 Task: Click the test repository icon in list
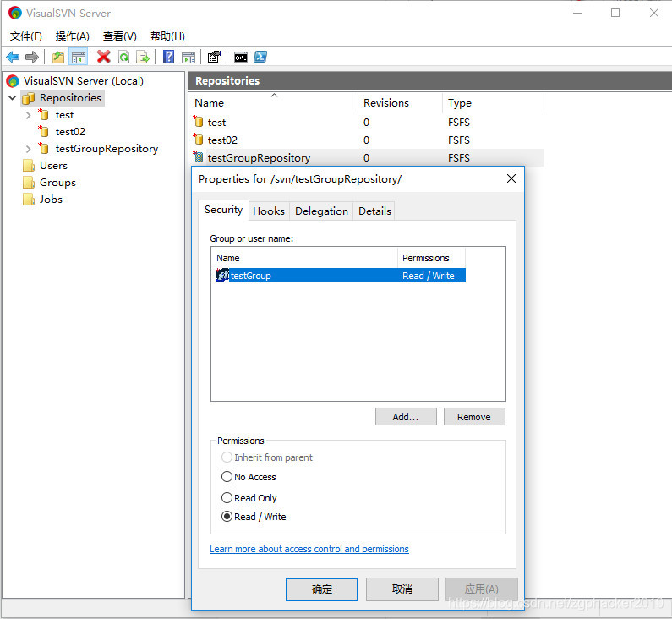pyautogui.click(x=198, y=122)
